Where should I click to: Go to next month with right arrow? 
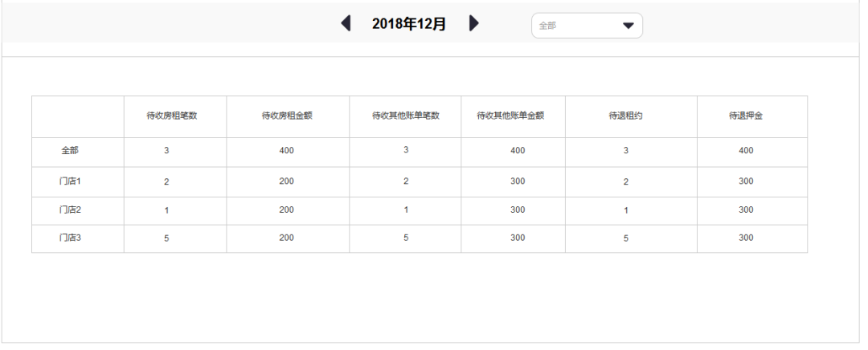[474, 23]
